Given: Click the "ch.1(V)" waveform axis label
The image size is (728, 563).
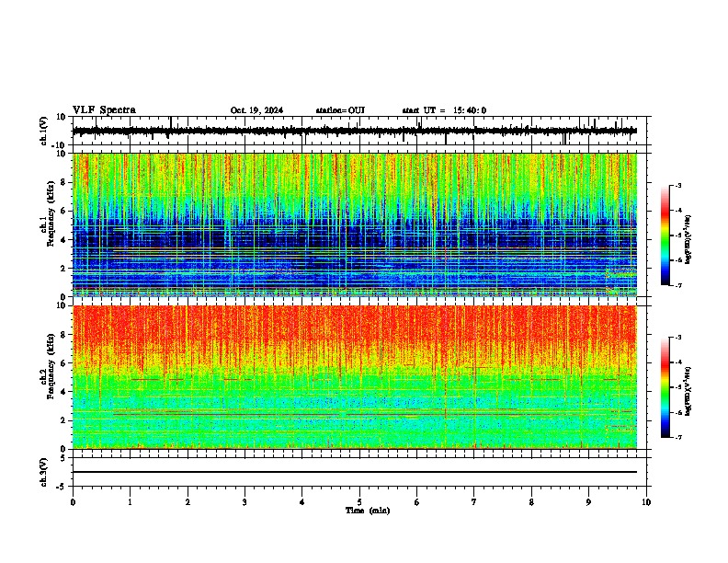Looking at the screenshot, I should point(44,131).
